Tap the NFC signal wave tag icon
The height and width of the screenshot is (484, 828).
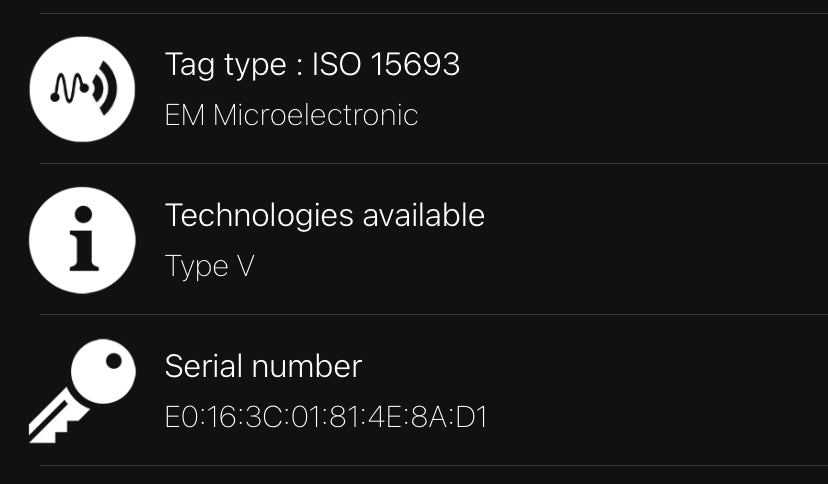[x=82, y=89]
